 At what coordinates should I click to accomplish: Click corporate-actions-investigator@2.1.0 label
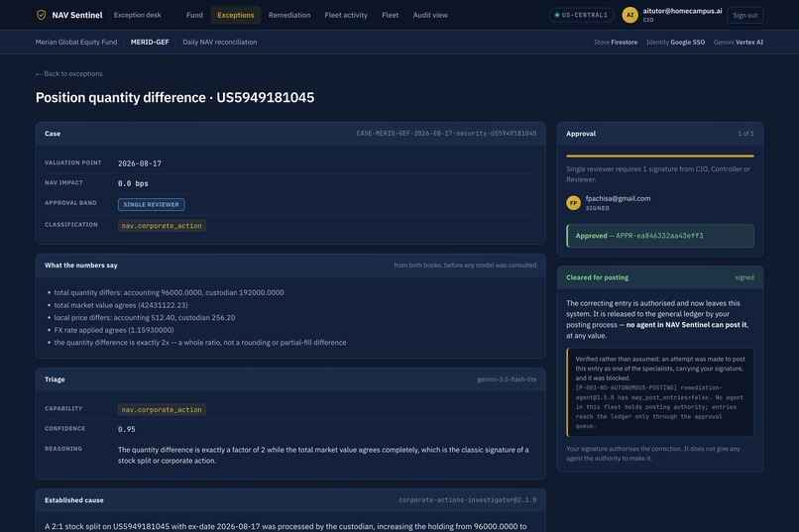point(467,500)
